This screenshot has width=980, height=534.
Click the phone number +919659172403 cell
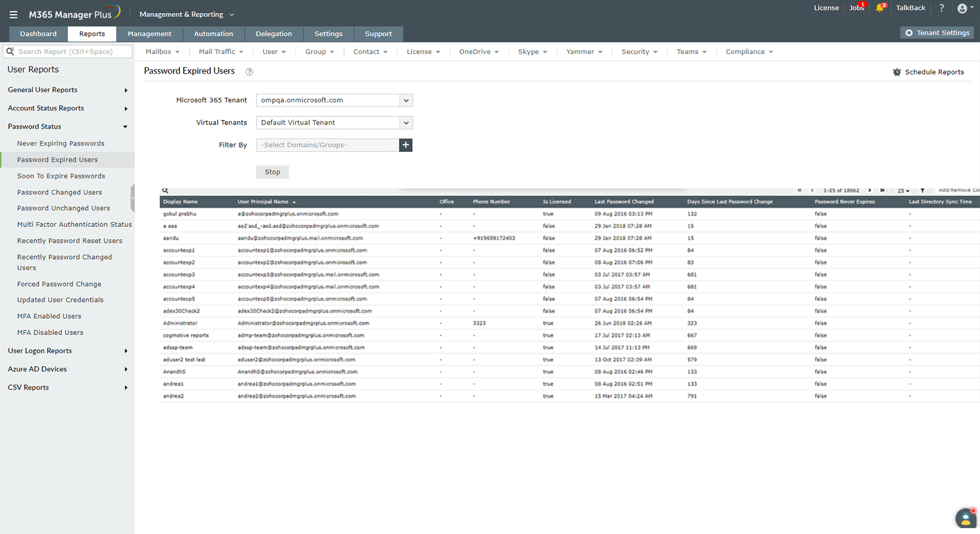tap(494, 239)
